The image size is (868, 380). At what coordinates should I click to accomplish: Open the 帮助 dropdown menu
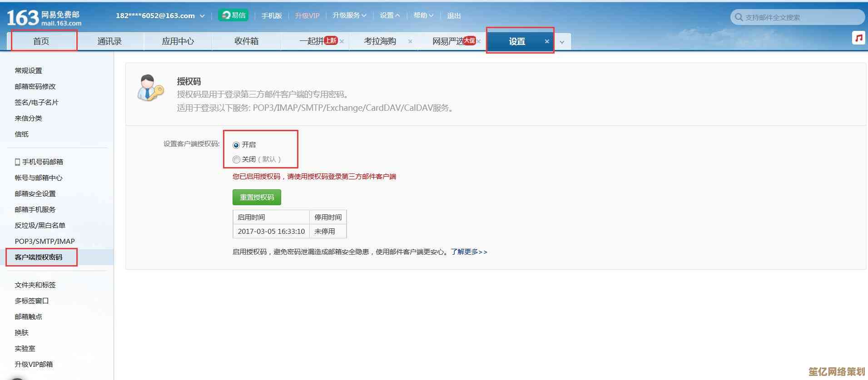coord(423,15)
